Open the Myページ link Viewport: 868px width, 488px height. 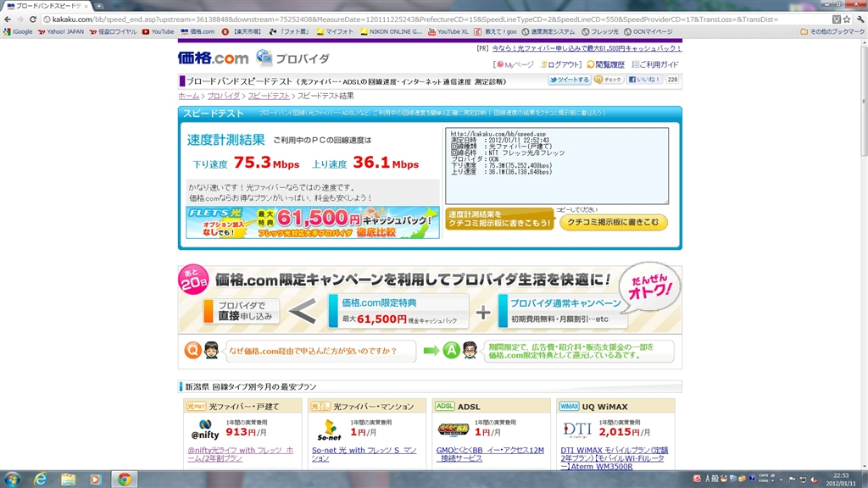[x=515, y=64]
